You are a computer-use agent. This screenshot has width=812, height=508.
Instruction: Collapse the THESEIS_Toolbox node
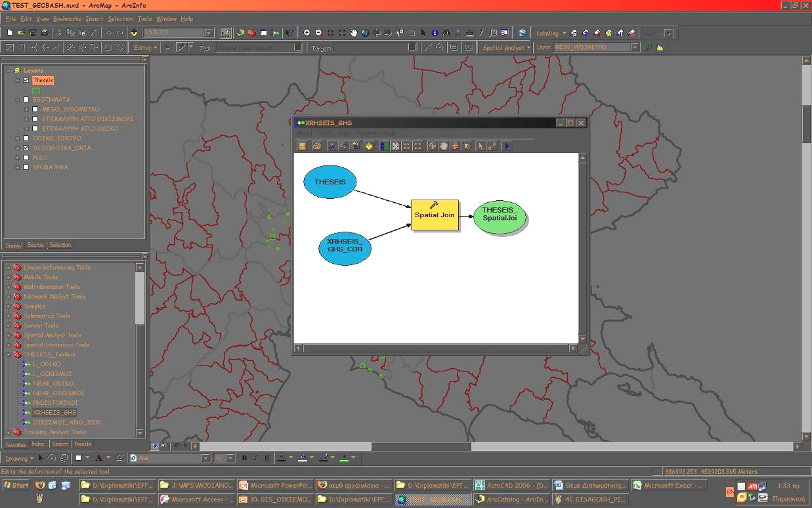(9, 354)
